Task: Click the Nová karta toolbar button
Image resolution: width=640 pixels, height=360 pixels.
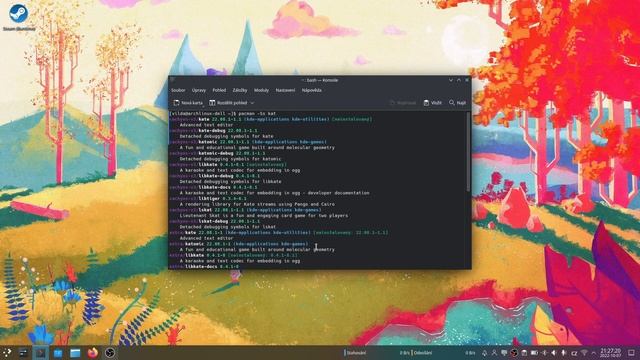Action: point(188,103)
